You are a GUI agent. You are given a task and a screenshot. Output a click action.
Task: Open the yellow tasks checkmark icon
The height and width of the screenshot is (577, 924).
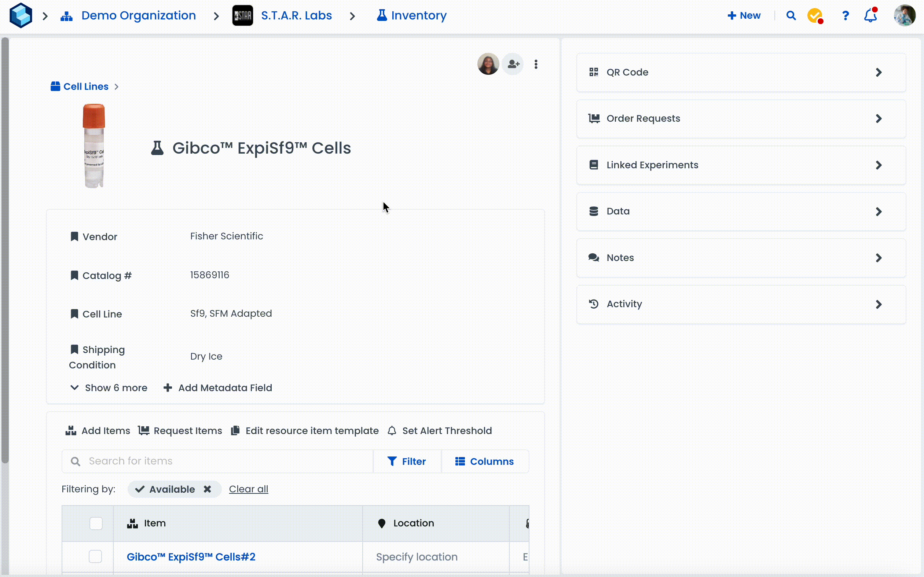(x=815, y=16)
